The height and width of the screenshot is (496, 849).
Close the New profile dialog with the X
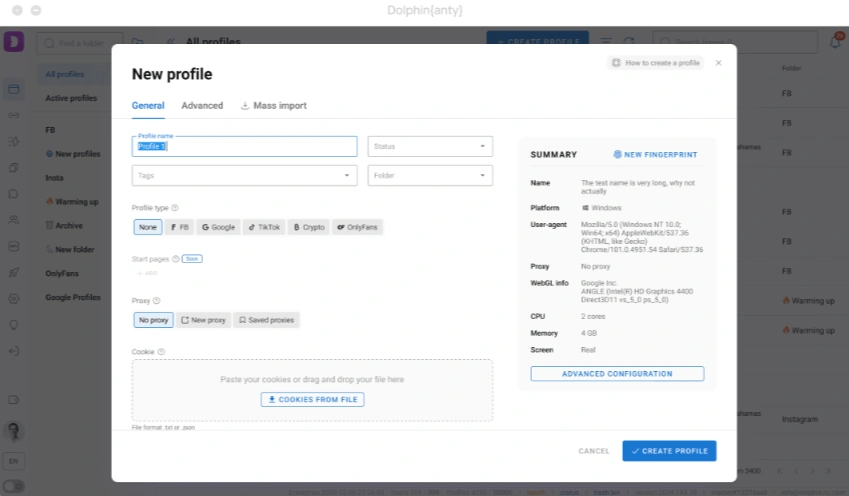coord(719,63)
